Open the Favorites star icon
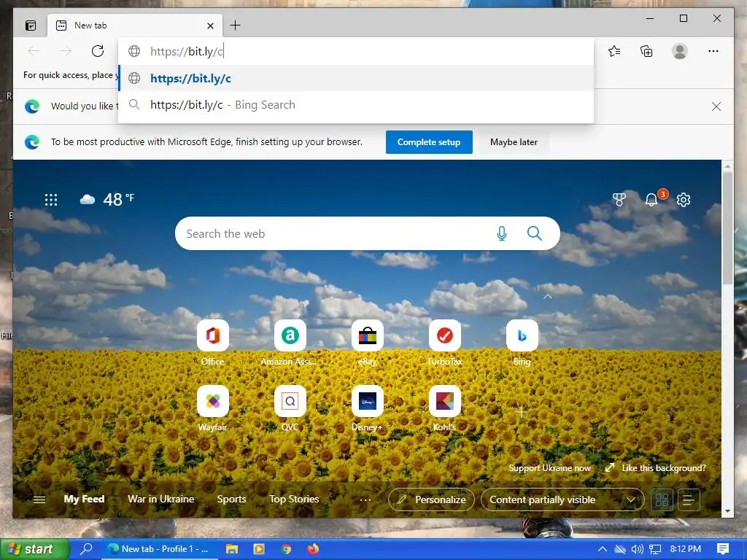 click(x=614, y=51)
